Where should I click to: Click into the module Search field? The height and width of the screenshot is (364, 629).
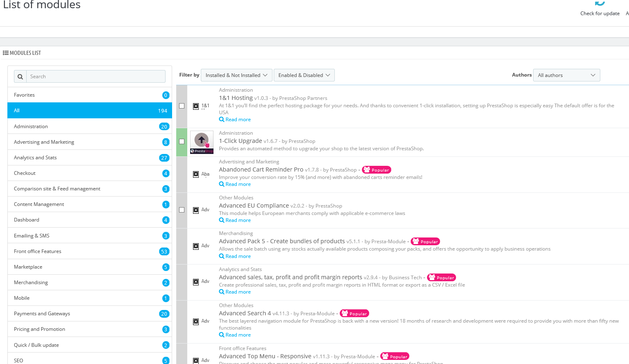96,77
